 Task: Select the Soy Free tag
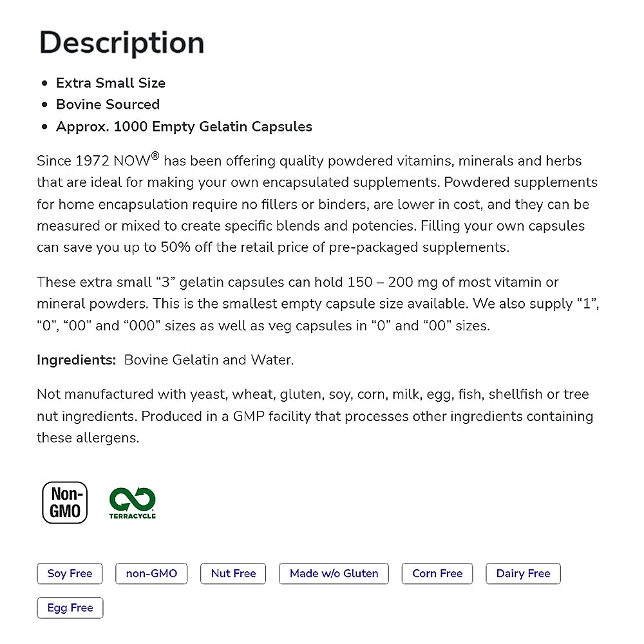[x=70, y=573]
